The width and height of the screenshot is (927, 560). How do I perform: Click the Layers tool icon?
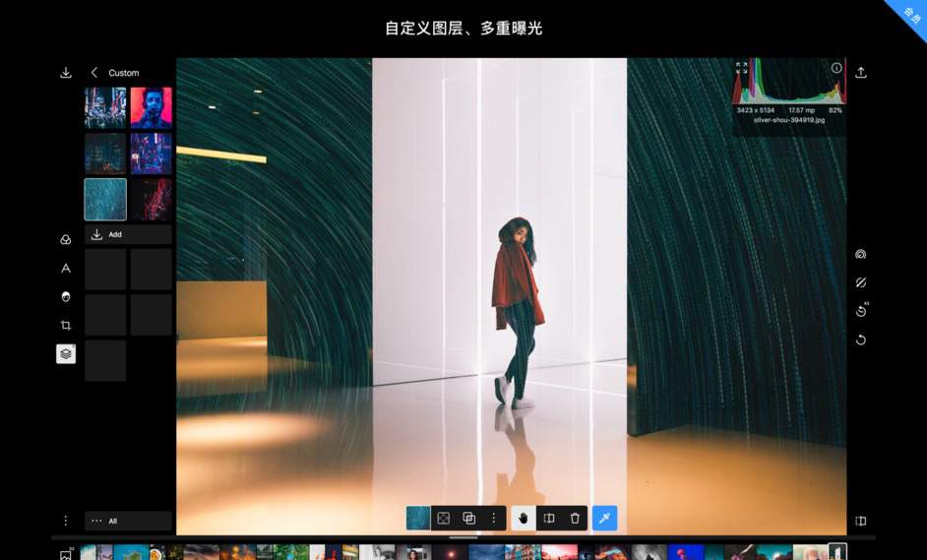(x=66, y=353)
